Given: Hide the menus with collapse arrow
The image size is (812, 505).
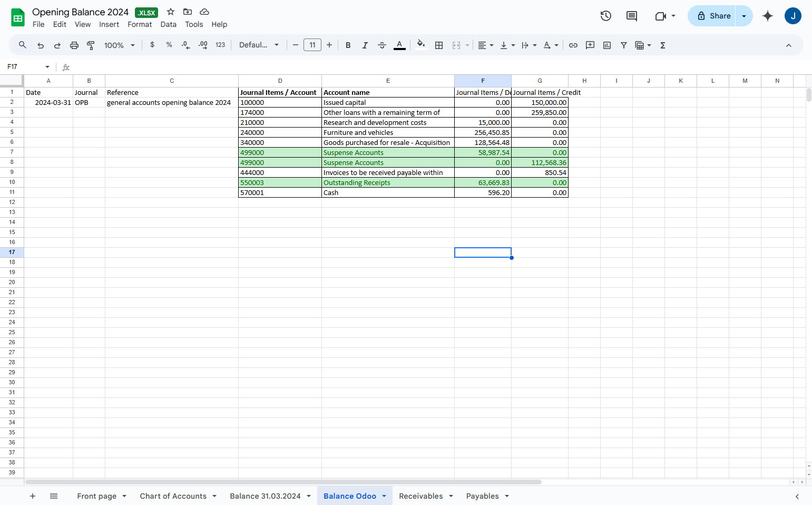Looking at the screenshot, I should [789, 45].
